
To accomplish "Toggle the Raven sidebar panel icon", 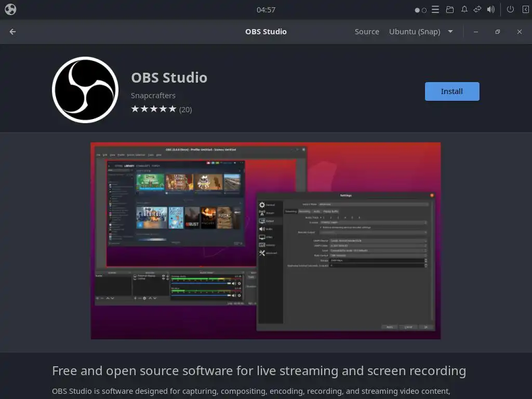I will pyautogui.click(x=525, y=9).
